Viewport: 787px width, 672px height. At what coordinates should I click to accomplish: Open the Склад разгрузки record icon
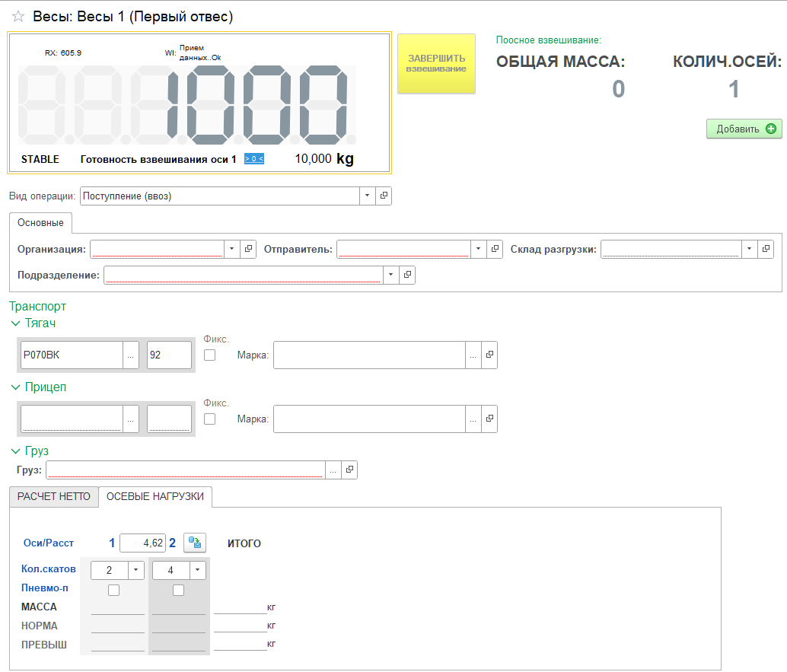[766, 249]
